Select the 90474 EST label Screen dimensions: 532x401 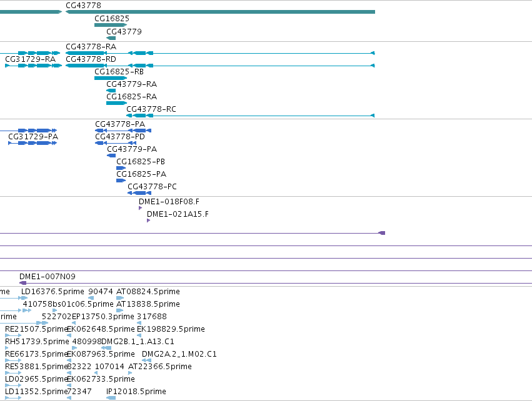pos(101,292)
